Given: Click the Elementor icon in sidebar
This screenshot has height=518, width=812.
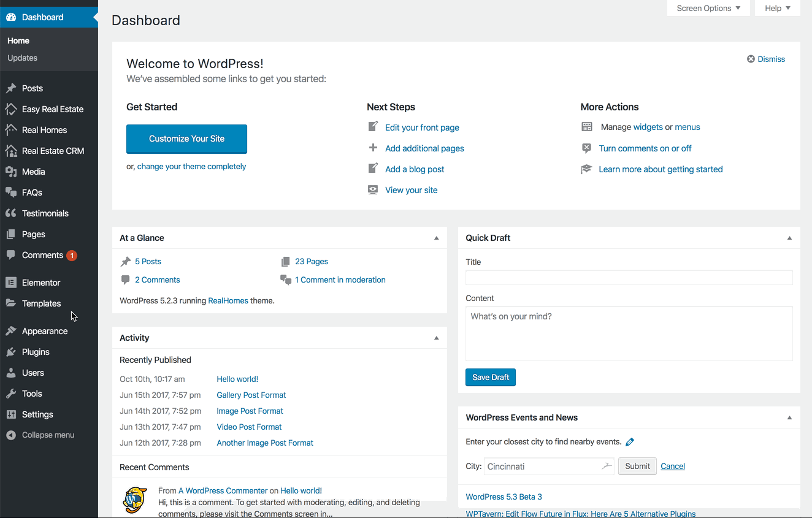Looking at the screenshot, I should 11,283.
